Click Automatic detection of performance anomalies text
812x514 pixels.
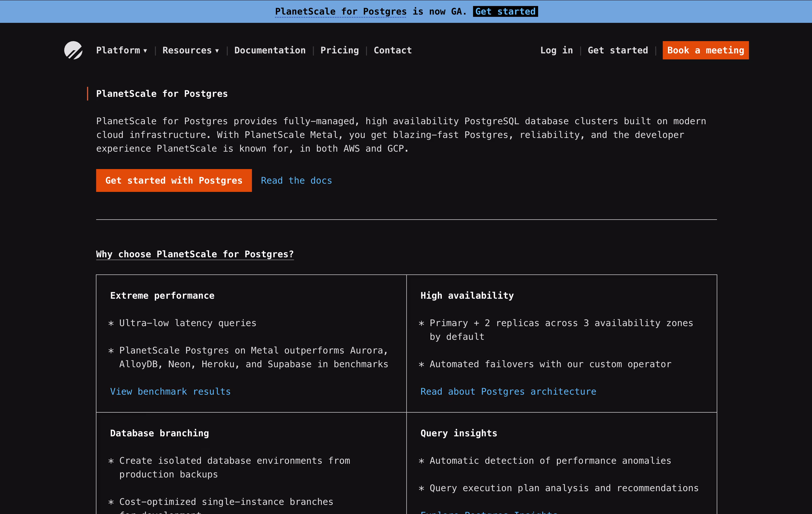click(x=550, y=461)
